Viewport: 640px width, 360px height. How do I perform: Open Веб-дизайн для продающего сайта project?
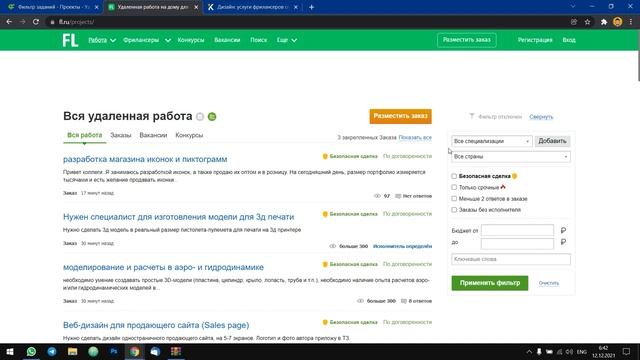pos(156,325)
